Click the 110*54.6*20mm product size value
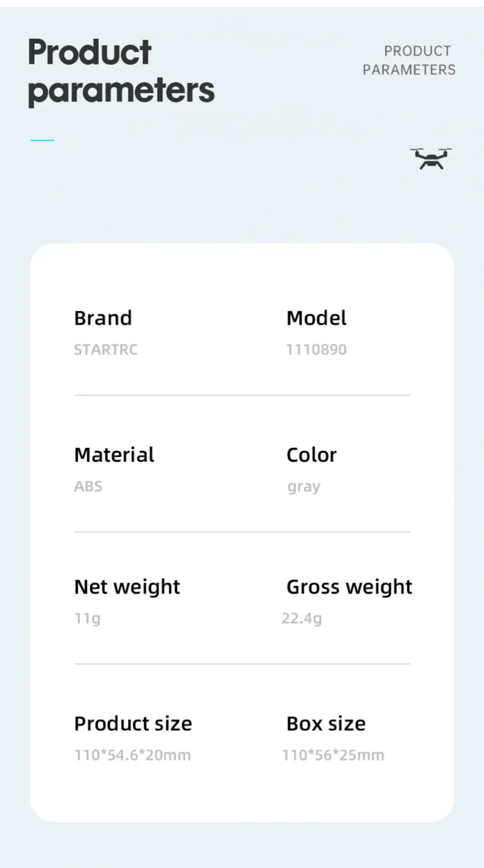Image resolution: width=484 pixels, height=868 pixels. (x=132, y=755)
